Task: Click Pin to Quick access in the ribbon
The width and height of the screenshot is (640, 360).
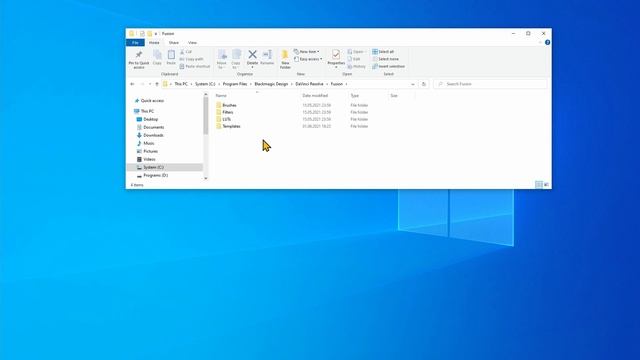Action: 139,59
